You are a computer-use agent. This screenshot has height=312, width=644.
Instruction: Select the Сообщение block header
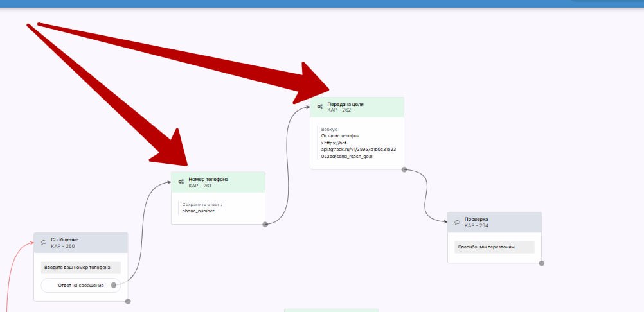tap(81, 243)
